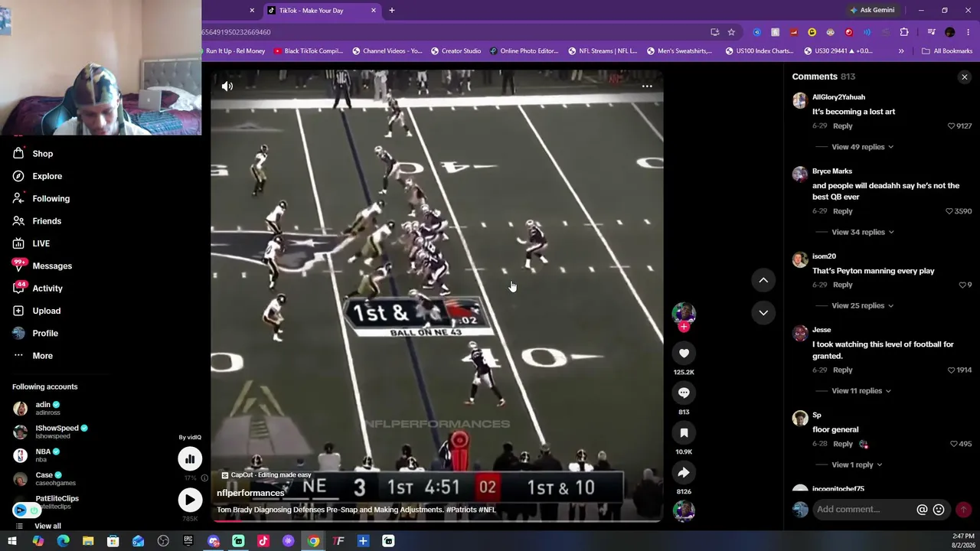
Task: Open the emoji picker for the comment
Action: tap(939, 510)
